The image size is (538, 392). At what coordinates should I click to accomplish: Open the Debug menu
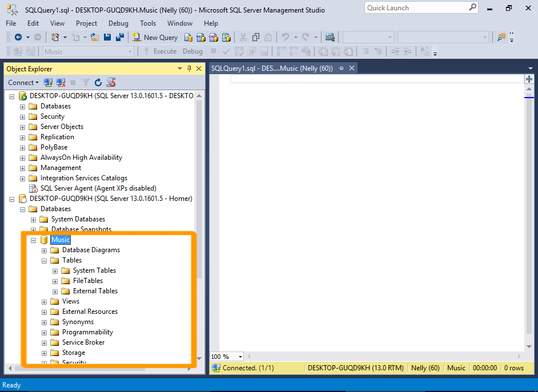pos(118,23)
